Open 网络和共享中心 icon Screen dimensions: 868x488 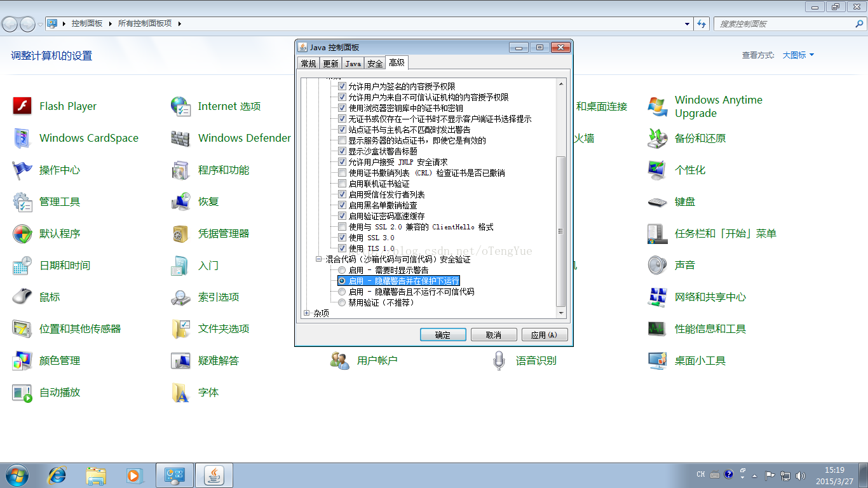[658, 297]
